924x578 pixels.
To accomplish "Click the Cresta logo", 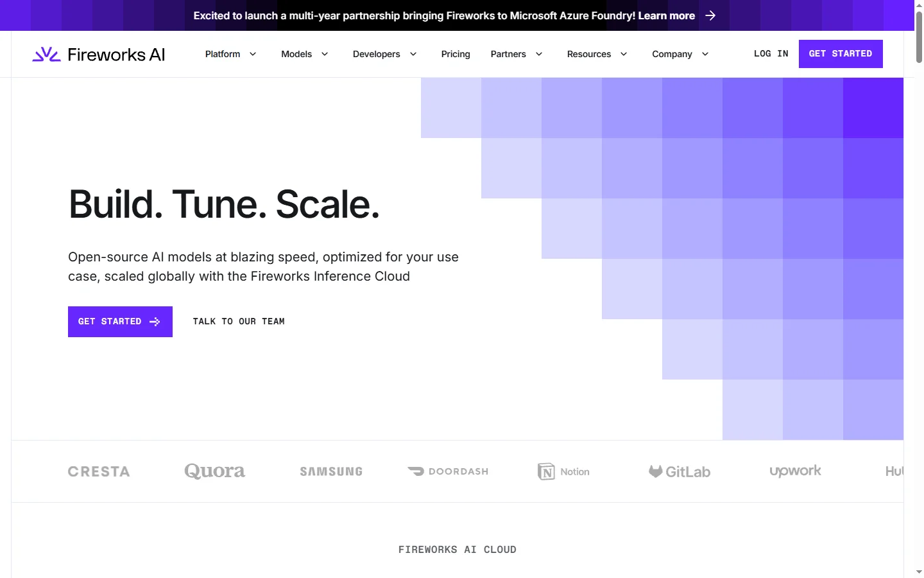I will 99,471.
